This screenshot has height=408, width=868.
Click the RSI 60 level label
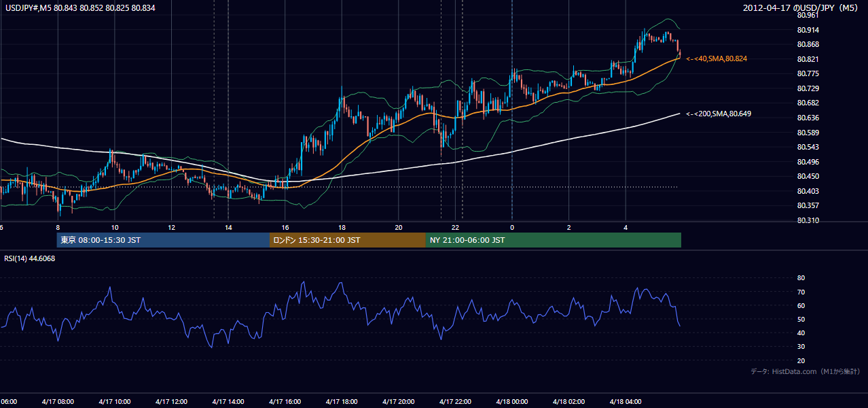(801, 305)
